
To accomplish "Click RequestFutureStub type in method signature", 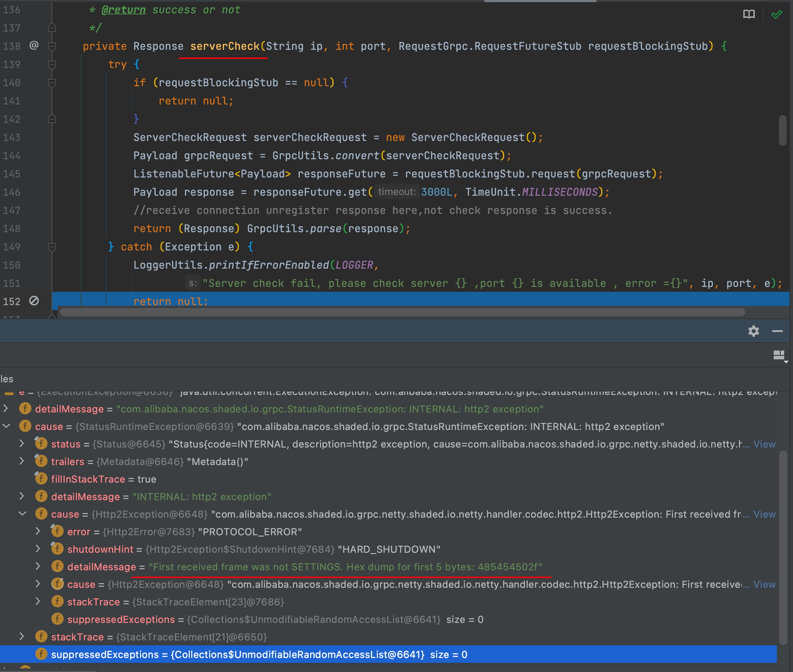I will [528, 46].
